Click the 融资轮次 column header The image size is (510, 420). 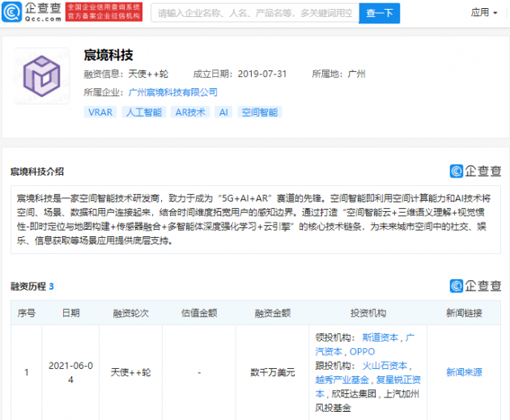(131, 313)
